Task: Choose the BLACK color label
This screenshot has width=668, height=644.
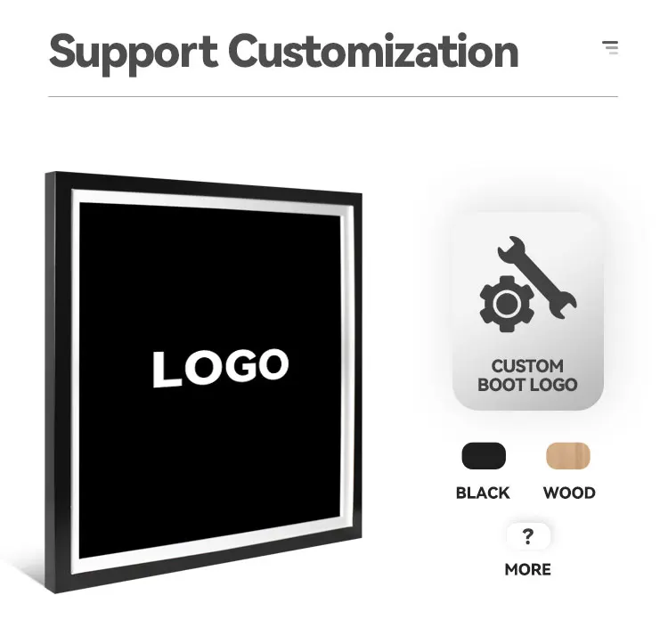Action: coord(483,493)
